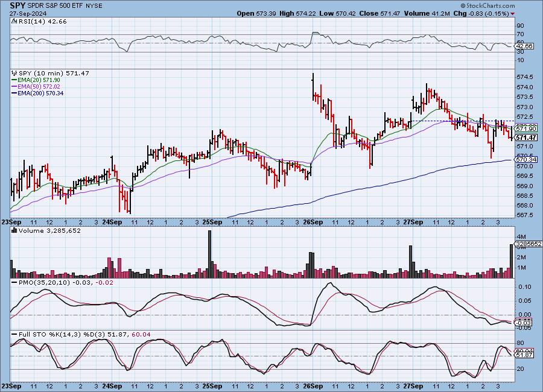Click 24Sep on the price chart date axis
Screen dimensions: 543x392
[x=112, y=223]
